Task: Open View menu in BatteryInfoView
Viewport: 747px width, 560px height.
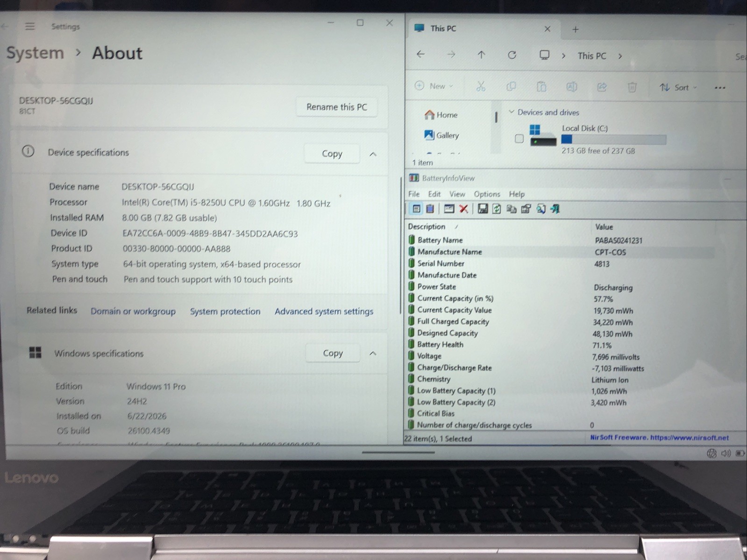Action: [x=457, y=194]
